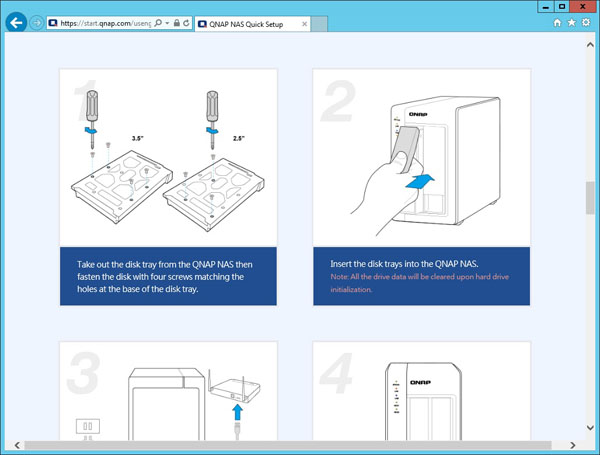Image resolution: width=600 pixels, height=455 pixels.
Task: Close the browser window
Action: click(583, 7)
